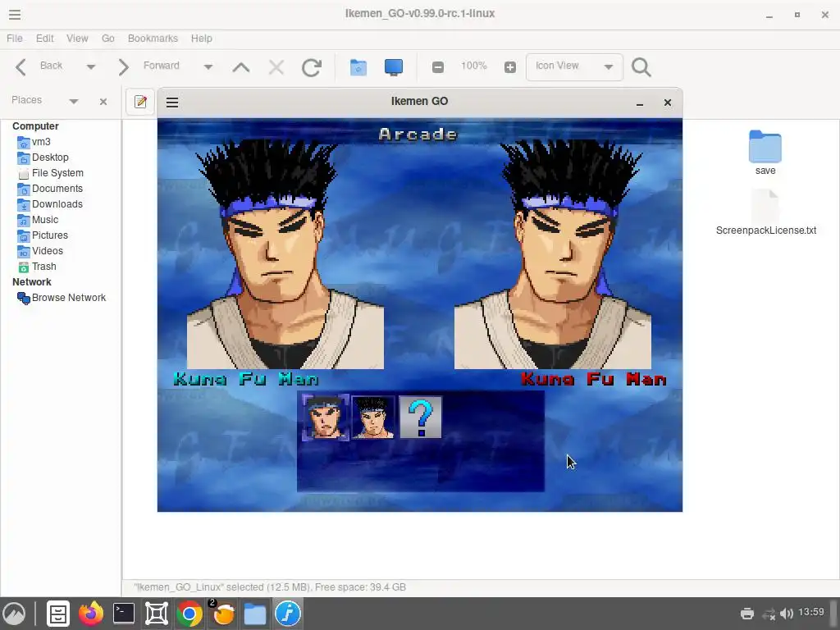
Task: Select the save folder
Action: [x=765, y=153]
